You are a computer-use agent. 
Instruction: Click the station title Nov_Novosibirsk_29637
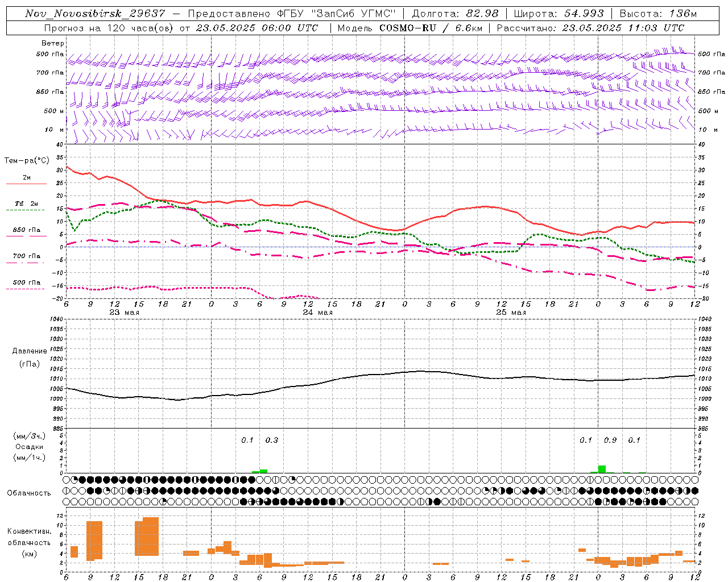pos(96,14)
